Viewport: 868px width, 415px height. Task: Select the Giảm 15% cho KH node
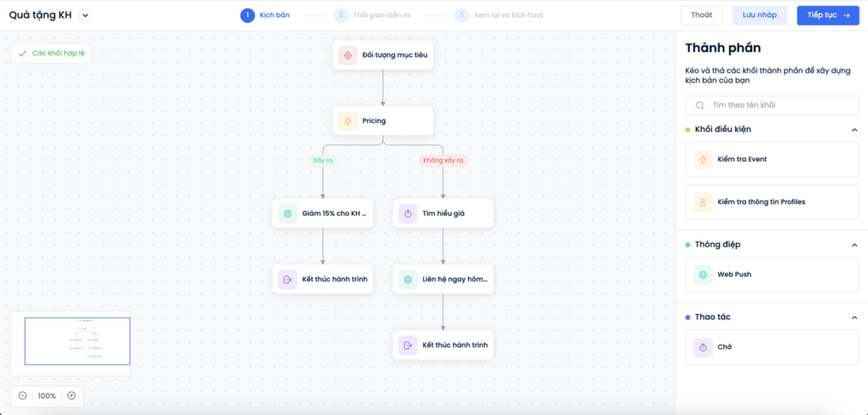pyautogui.click(x=323, y=213)
